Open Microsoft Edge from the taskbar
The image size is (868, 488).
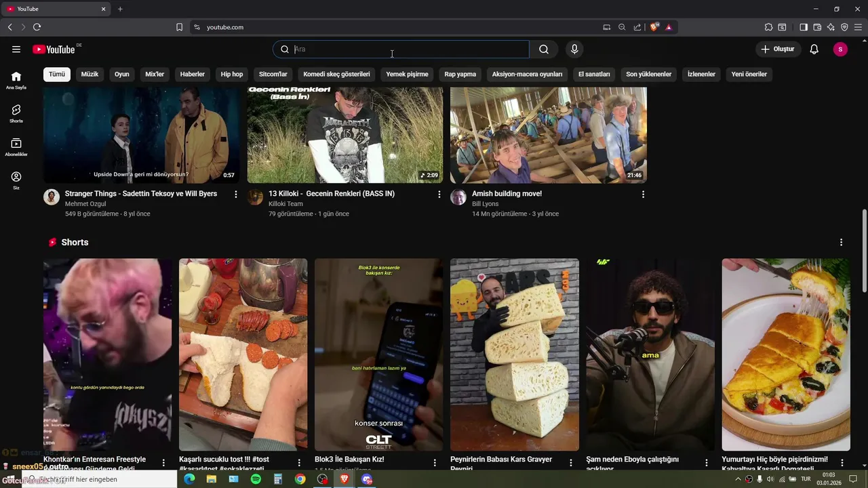pos(189,479)
